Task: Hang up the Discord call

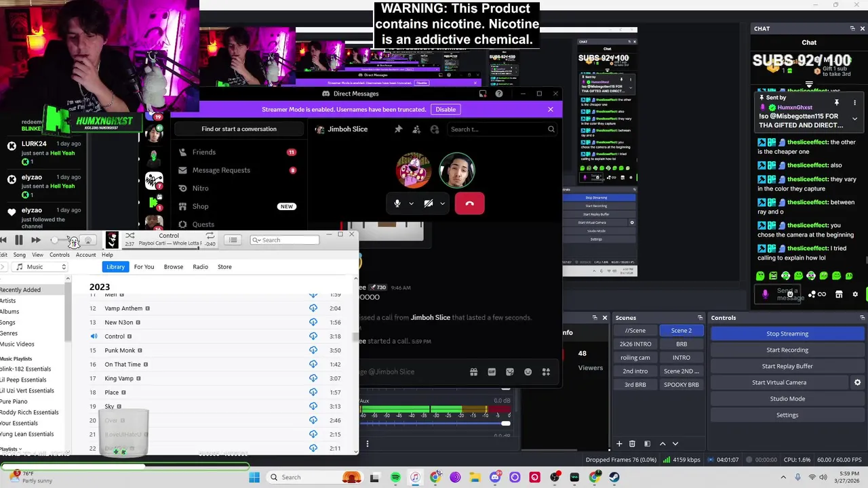Action: 469,203
